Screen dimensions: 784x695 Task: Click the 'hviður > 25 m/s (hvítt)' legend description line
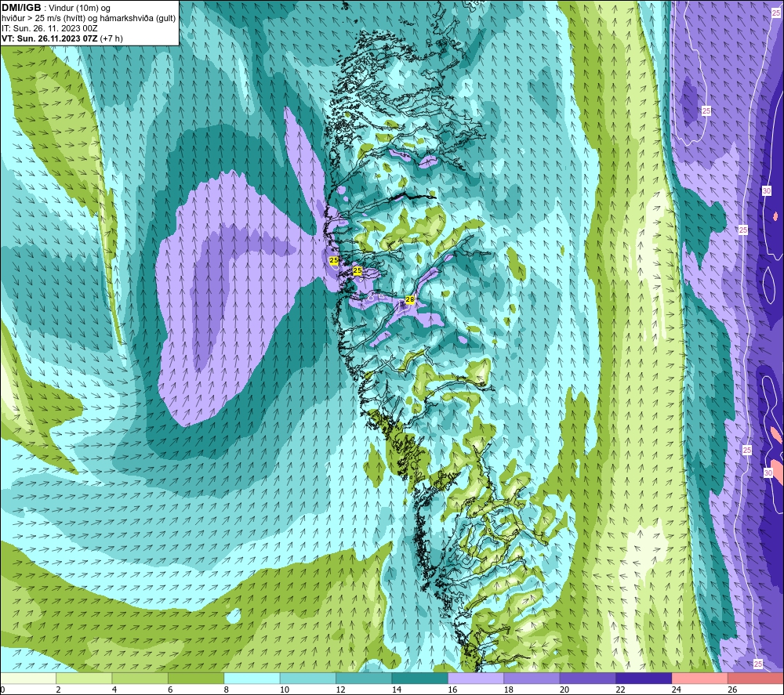pos(89,19)
